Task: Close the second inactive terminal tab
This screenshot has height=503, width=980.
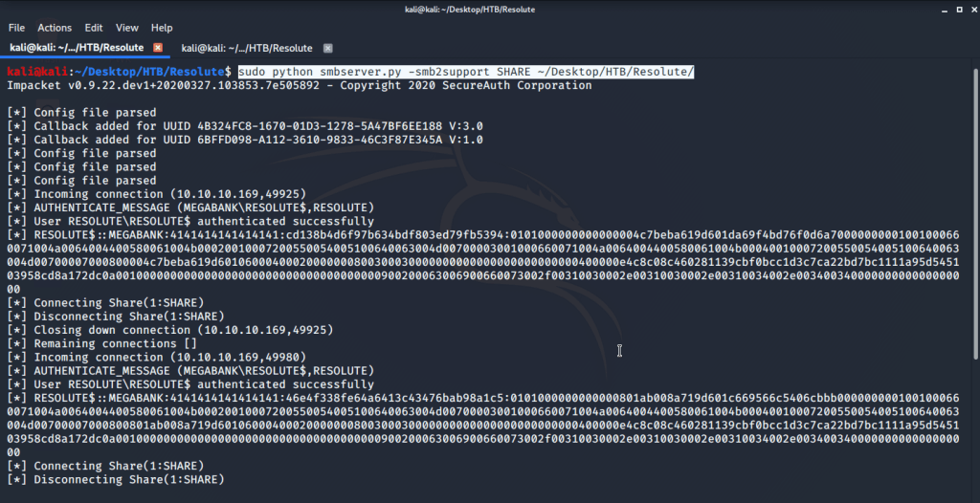Action: [x=327, y=48]
